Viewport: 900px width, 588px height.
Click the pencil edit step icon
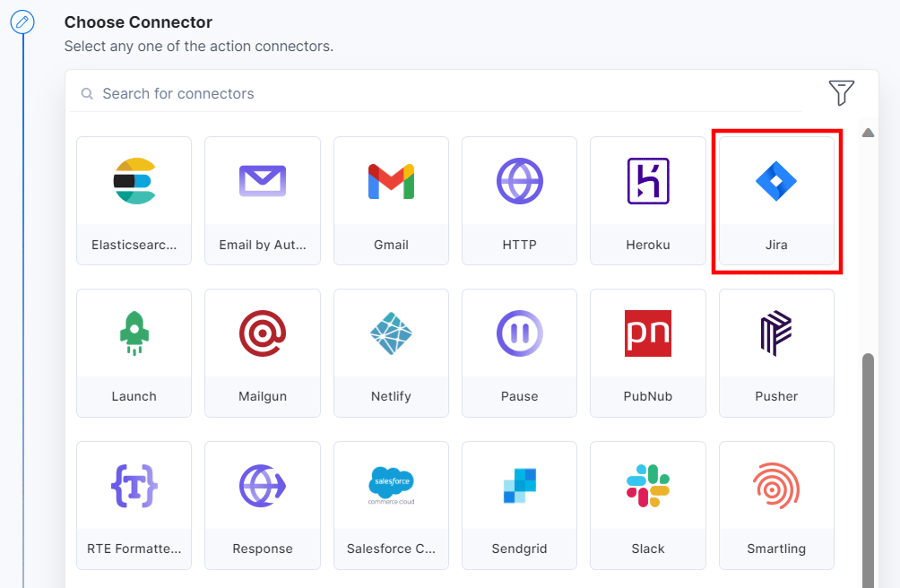coord(22,22)
